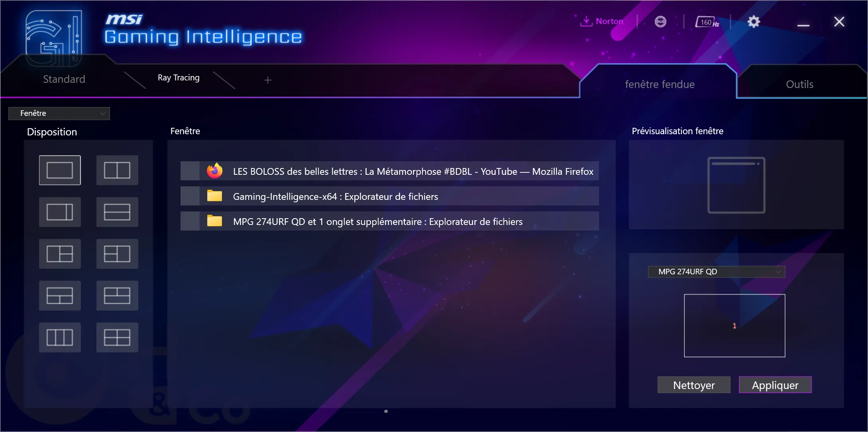The image size is (868, 432).
Task: Click the Nettoyer button to clear layout
Action: [x=693, y=385]
